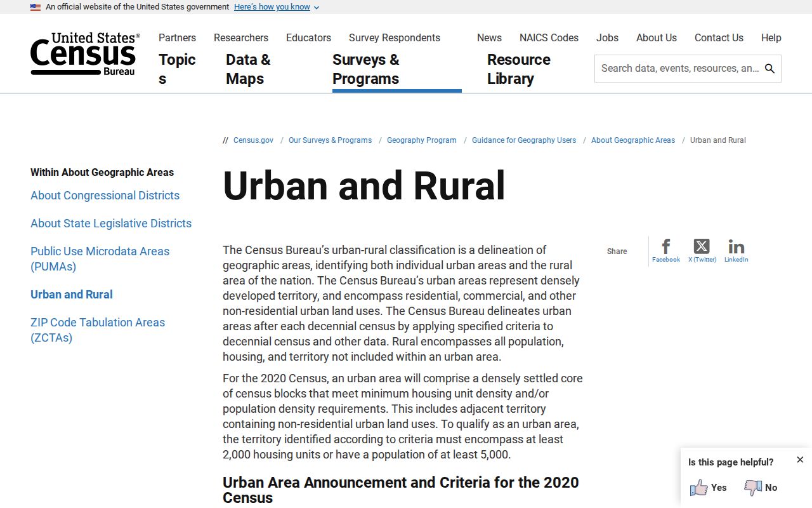Click the thumbs-up Yes icon
This screenshot has width=812, height=508.
[x=699, y=488]
